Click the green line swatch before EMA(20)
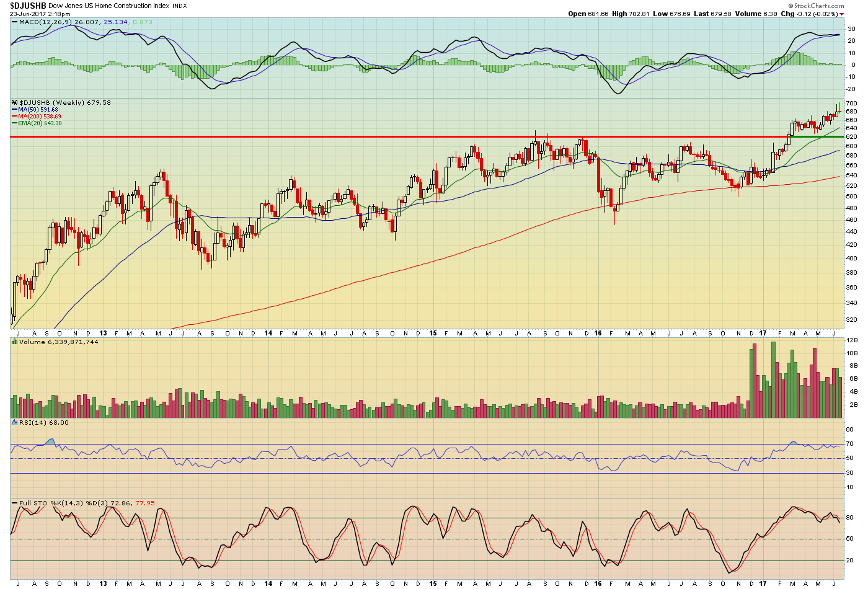This screenshot has width=868, height=589. click(15, 123)
